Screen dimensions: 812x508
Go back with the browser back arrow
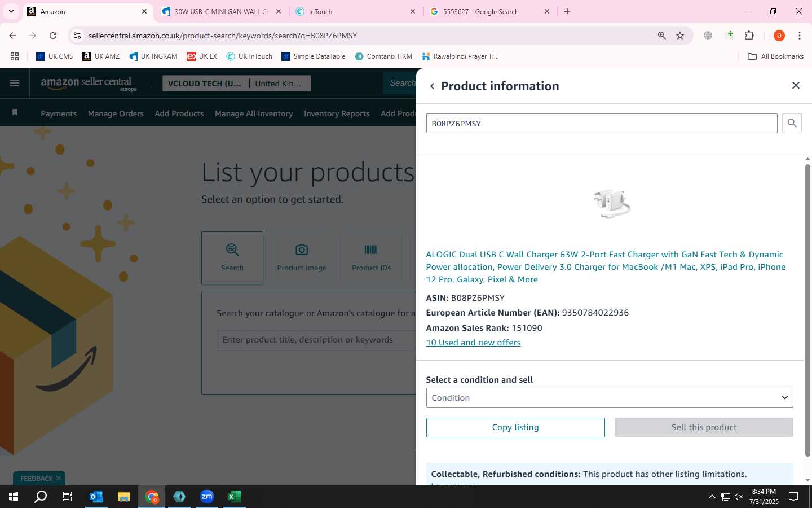click(12, 36)
